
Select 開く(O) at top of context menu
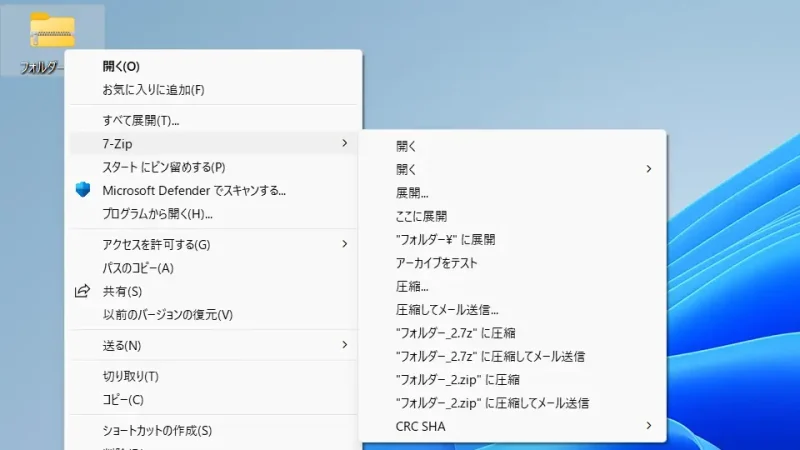point(121,67)
